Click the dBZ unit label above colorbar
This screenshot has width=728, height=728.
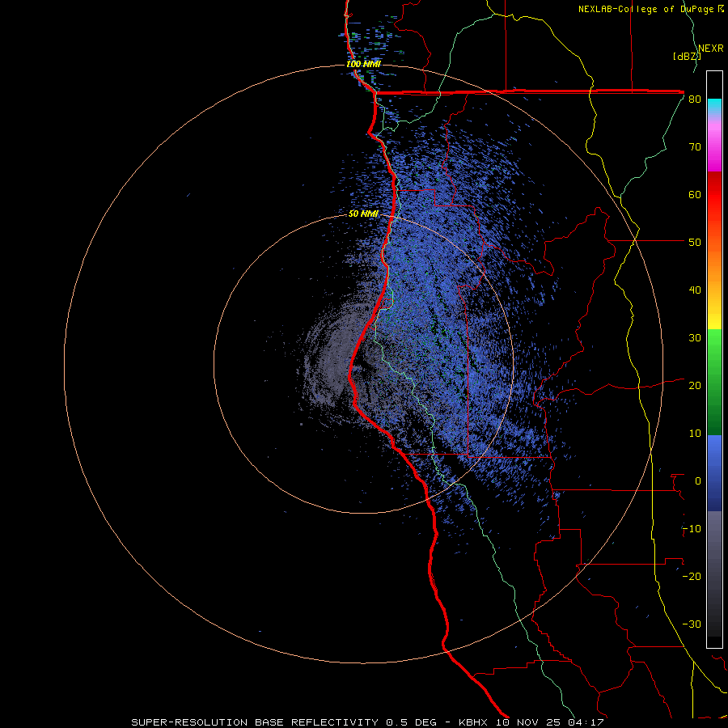[x=687, y=56]
